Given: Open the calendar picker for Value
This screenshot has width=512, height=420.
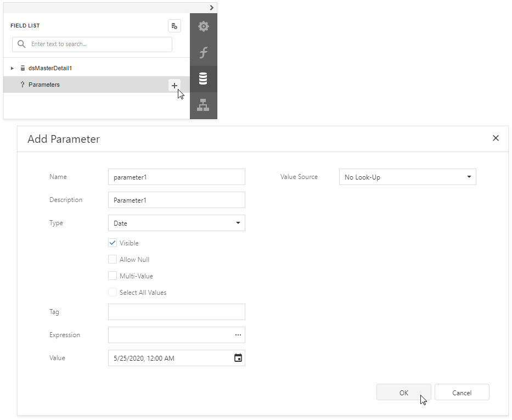Looking at the screenshot, I should [238, 357].
